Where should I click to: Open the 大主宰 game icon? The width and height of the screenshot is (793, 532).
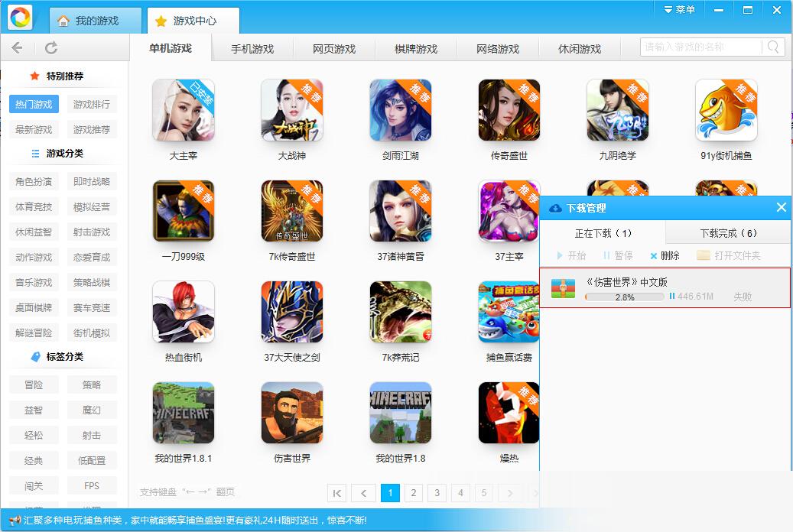click(x=184, y=110)
